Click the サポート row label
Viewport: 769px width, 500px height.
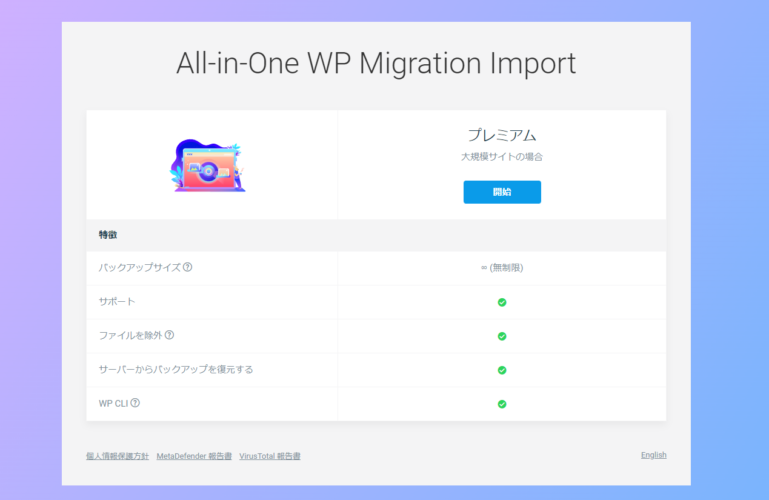pyautogui.click(x=117, y=301)
